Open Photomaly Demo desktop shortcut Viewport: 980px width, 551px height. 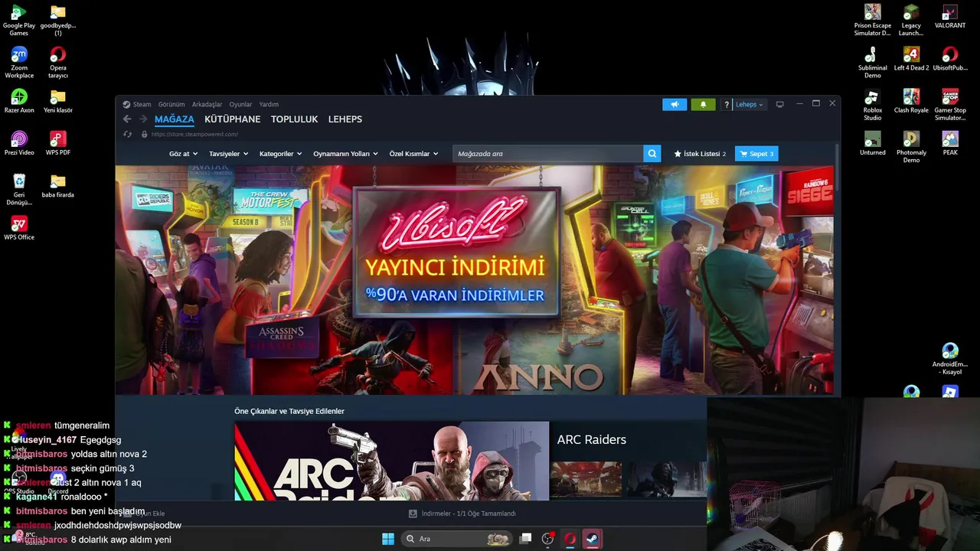911,147
